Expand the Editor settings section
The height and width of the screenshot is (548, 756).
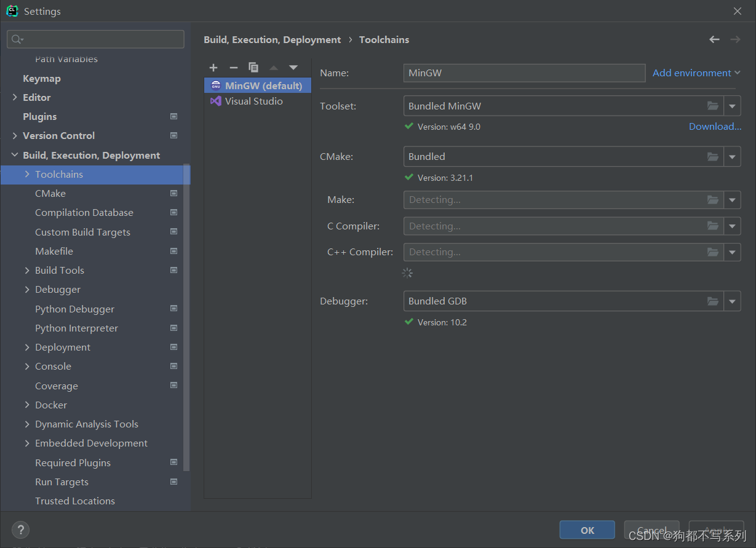point(15,97)
